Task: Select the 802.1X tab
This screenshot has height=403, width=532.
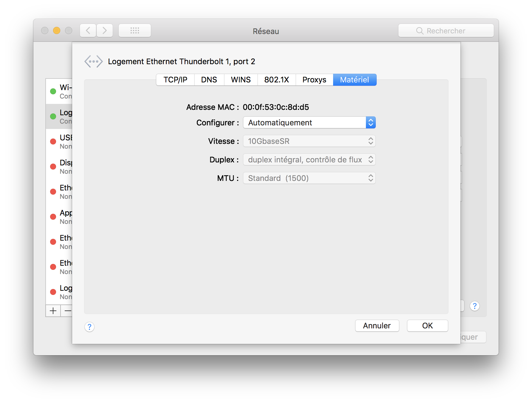Action: coord(276,80)
